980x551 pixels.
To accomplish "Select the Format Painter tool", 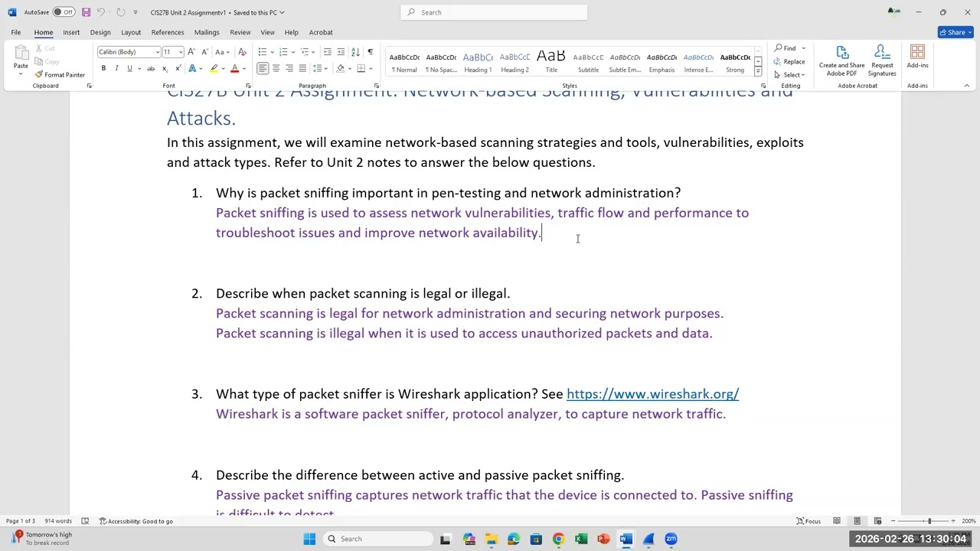I will 60,75.
